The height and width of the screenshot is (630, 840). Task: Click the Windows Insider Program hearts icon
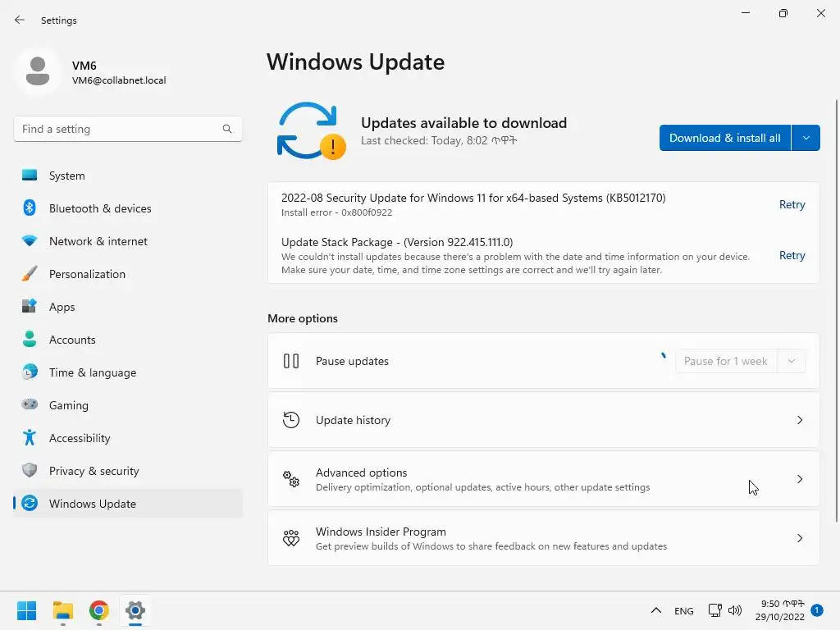(291, 538)
